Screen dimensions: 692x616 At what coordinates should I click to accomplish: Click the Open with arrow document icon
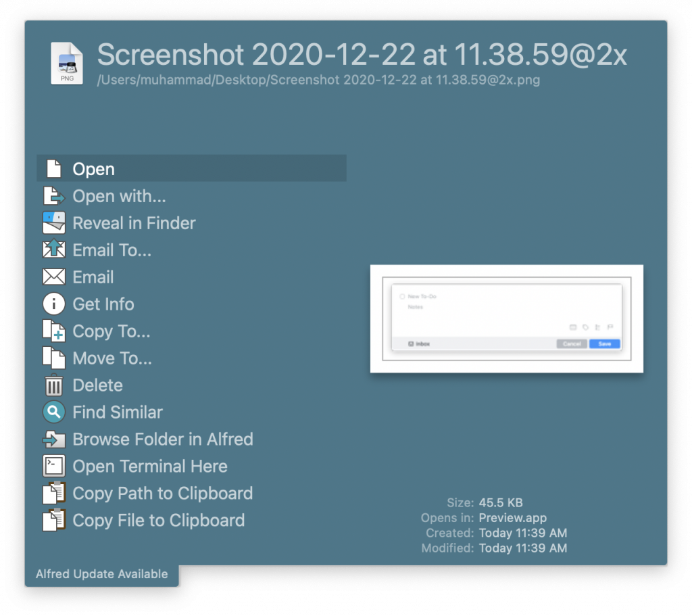(x=54, y=195)
